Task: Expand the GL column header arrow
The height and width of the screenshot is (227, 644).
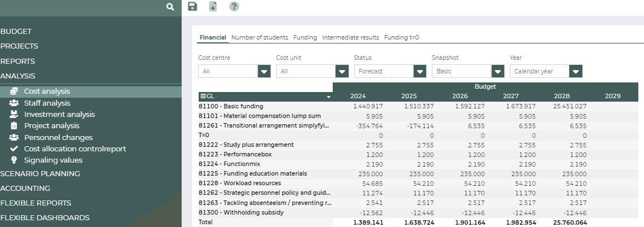Action: pos(329,97)
